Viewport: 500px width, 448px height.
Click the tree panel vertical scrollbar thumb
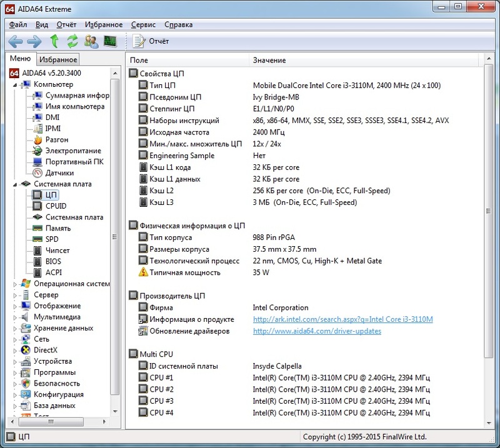[x=115, y=237]
